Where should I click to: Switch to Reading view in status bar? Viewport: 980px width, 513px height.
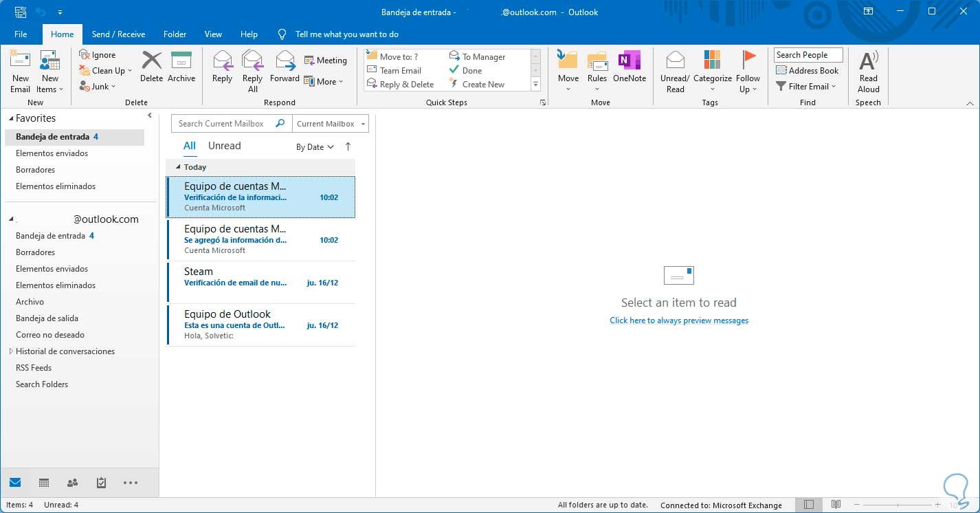coord(836,505)
